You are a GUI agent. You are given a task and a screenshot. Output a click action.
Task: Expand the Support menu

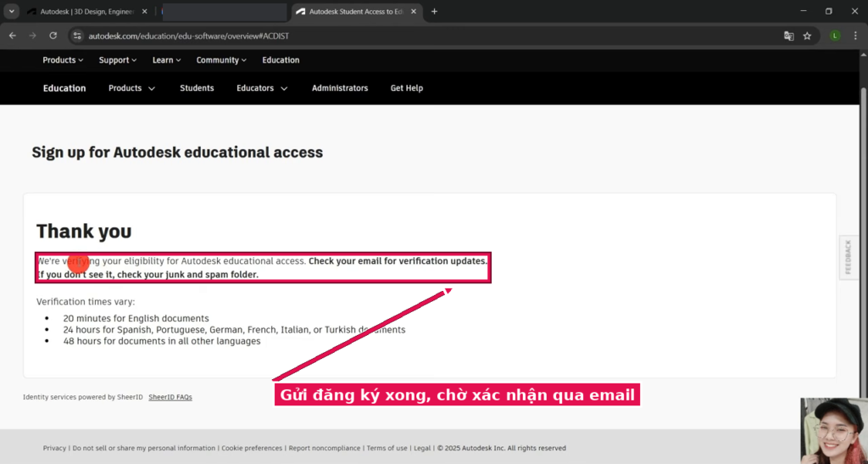point(117,59)
